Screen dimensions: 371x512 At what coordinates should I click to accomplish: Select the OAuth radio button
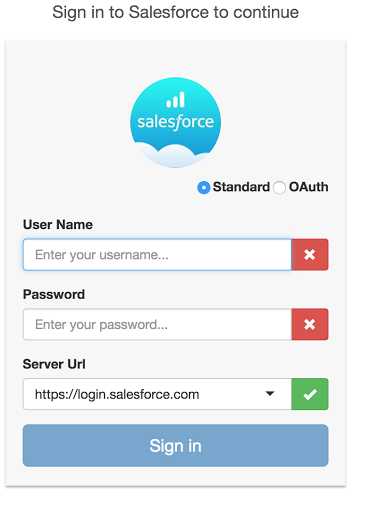(x=279, y=187)
